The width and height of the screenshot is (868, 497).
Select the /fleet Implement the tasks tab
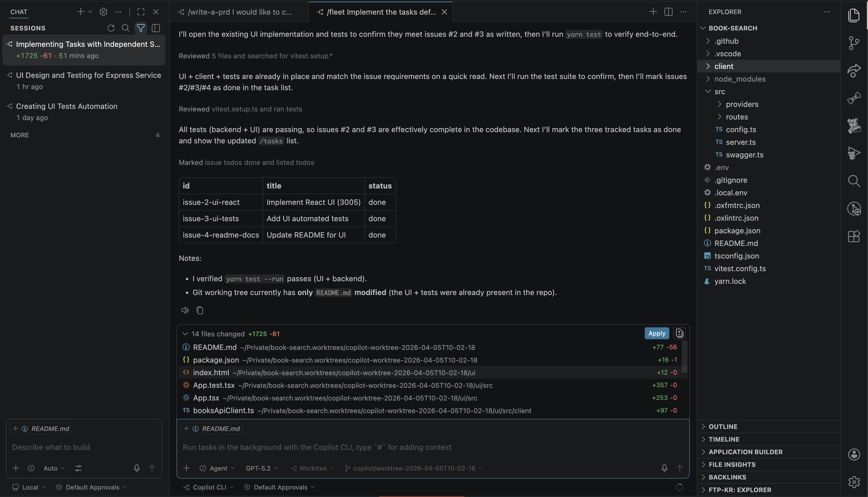click(380, 12)
